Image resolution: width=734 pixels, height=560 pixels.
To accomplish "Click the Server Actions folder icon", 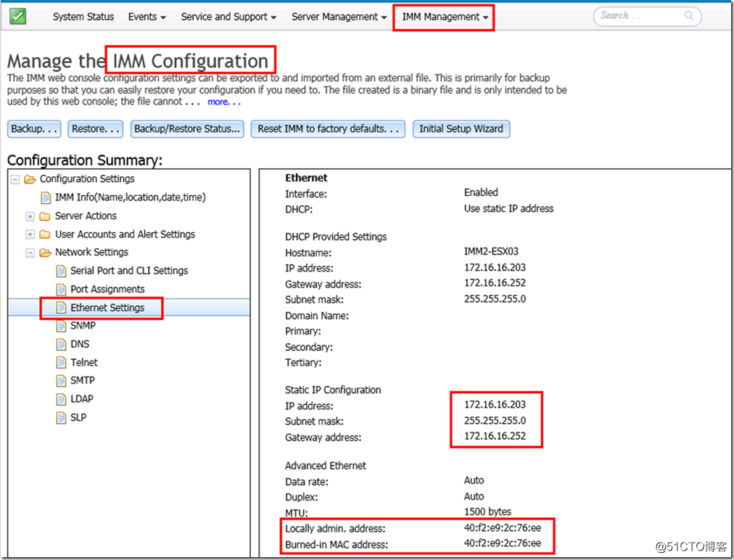I will 45,216.
